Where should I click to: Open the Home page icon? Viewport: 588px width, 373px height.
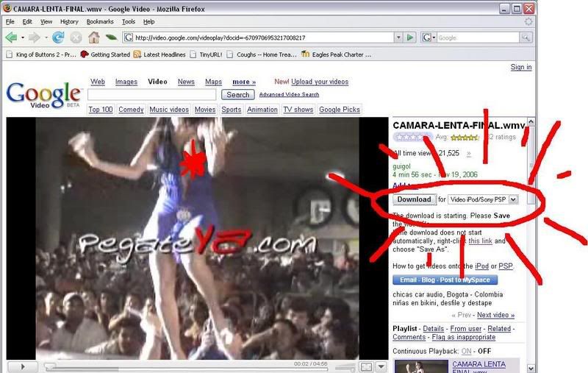point(94,37)
